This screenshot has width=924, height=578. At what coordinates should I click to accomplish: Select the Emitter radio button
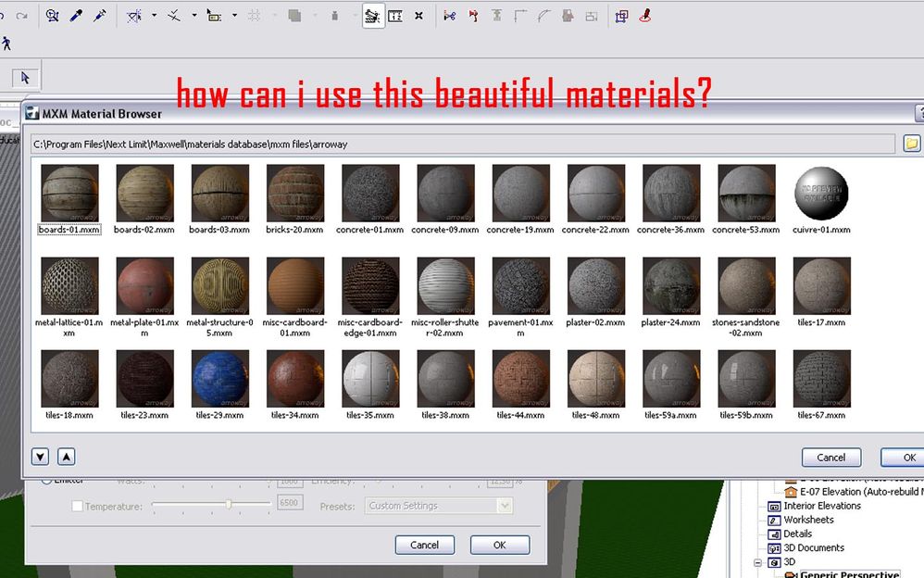[x=46, y=480]
